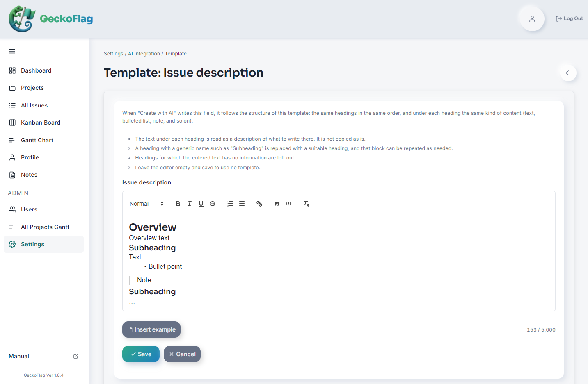The width and height of the screenshot is (588, 384).
Task: Open the Kanban Board
Action: pos(43,123)
